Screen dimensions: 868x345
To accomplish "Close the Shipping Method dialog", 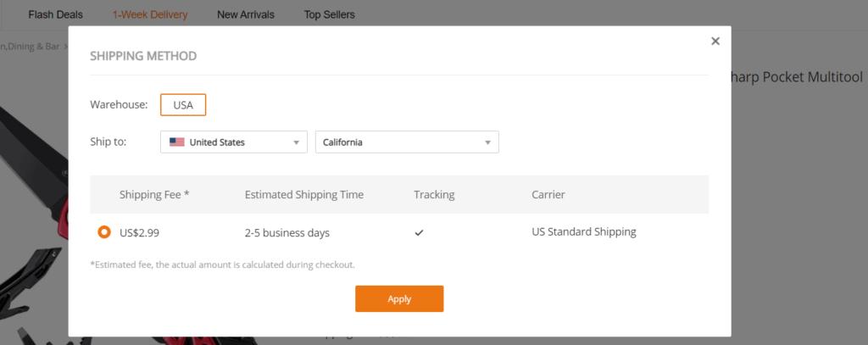I will click(x=715, y=41).
